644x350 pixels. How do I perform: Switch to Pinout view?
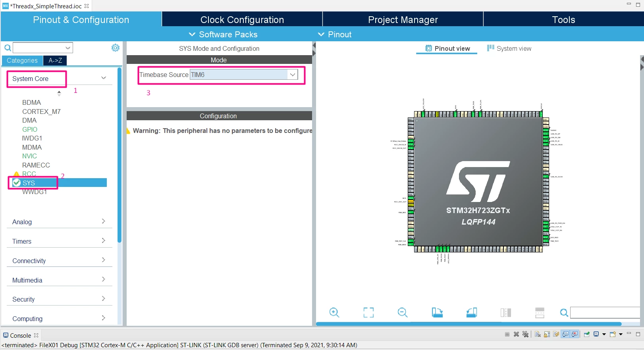click(447, 48)
